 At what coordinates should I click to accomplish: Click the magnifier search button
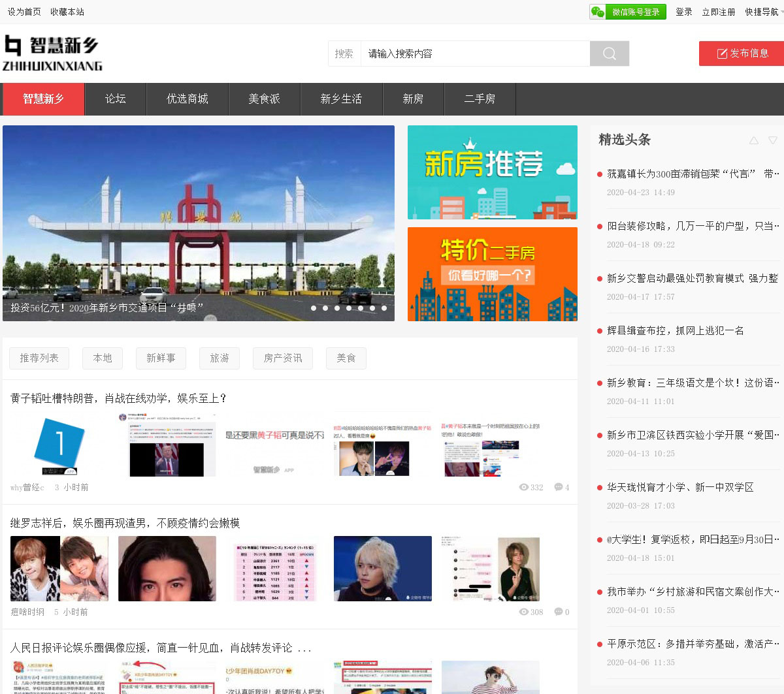click(609, 54)
